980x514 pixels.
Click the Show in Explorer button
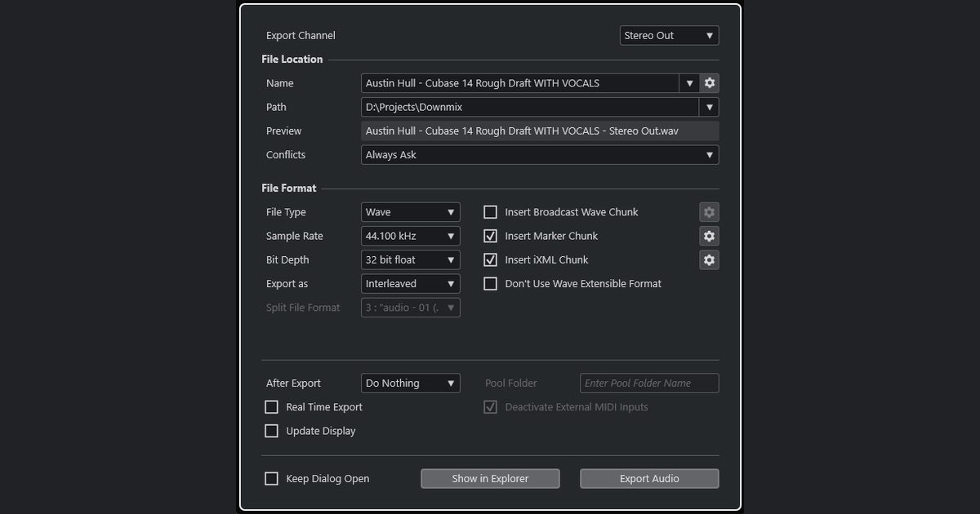point(490,479)
